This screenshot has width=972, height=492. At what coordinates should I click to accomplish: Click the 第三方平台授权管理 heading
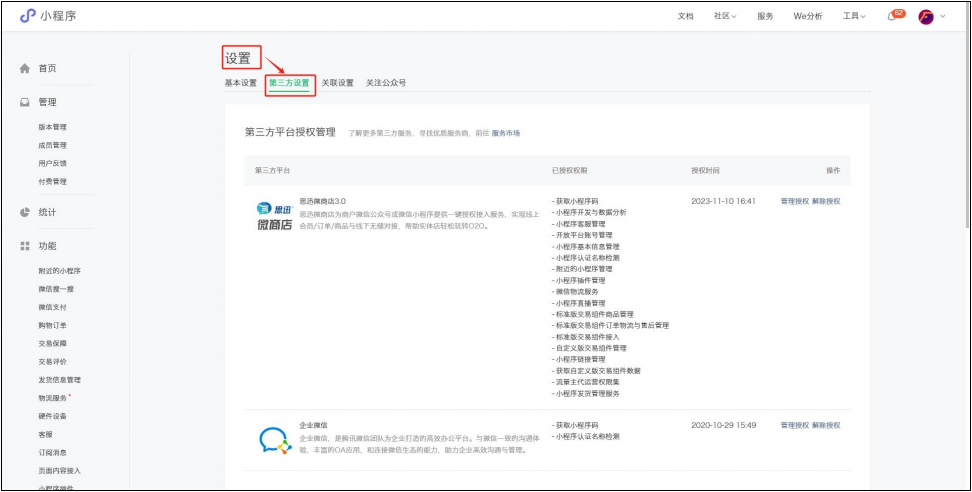coord(291,132)
